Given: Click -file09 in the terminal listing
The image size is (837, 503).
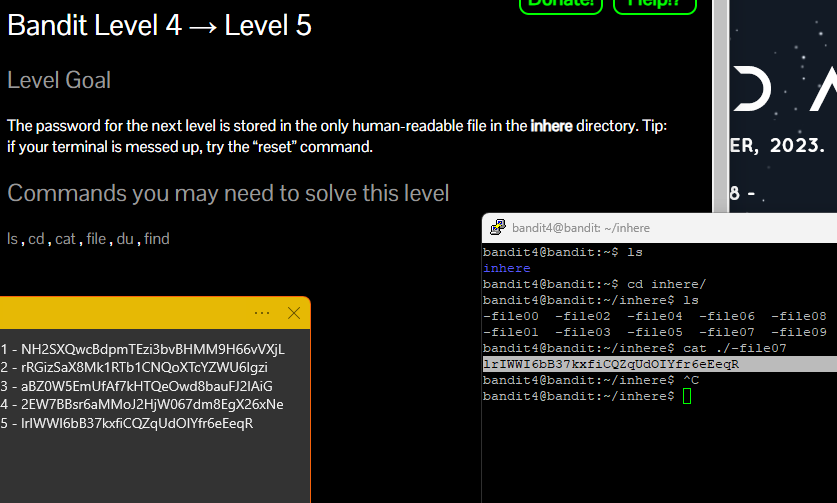Looking at the screenshot, I should point(799,332).
